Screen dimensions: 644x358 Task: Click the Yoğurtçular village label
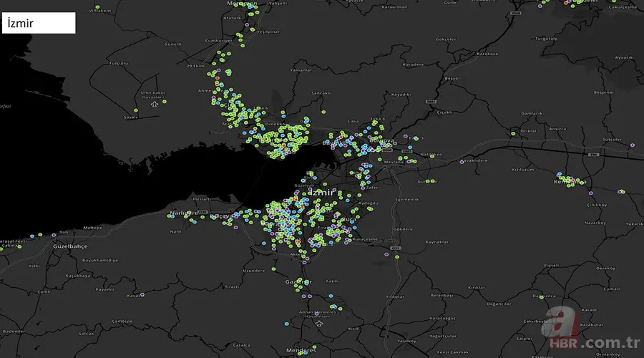click(443, 336)
